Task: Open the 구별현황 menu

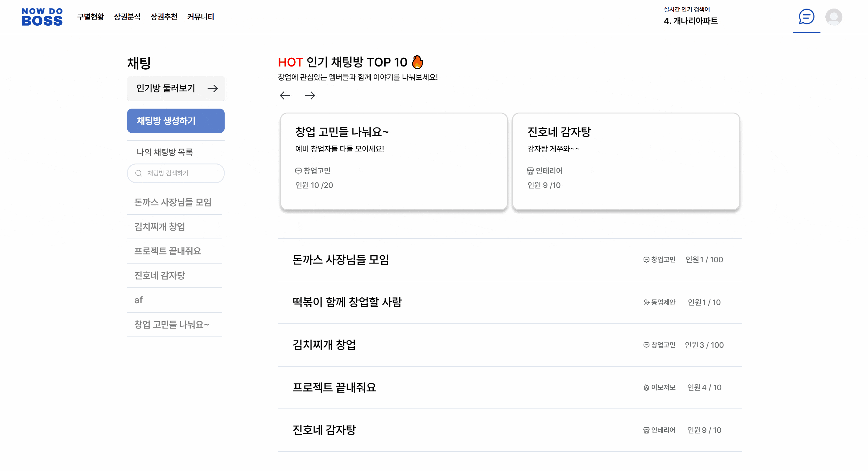Action: click(90, 16)
